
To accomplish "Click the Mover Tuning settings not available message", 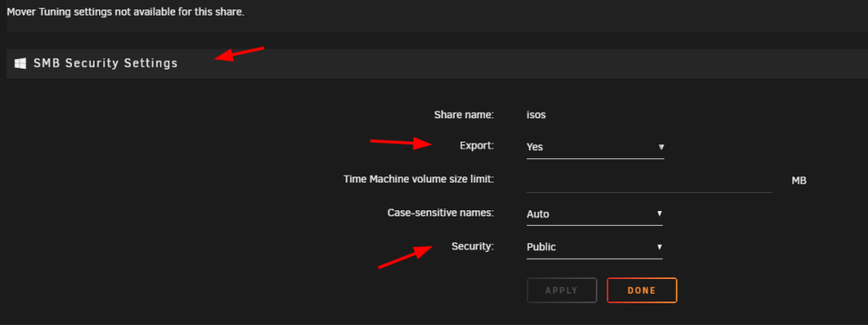I will tap(125, 11).
